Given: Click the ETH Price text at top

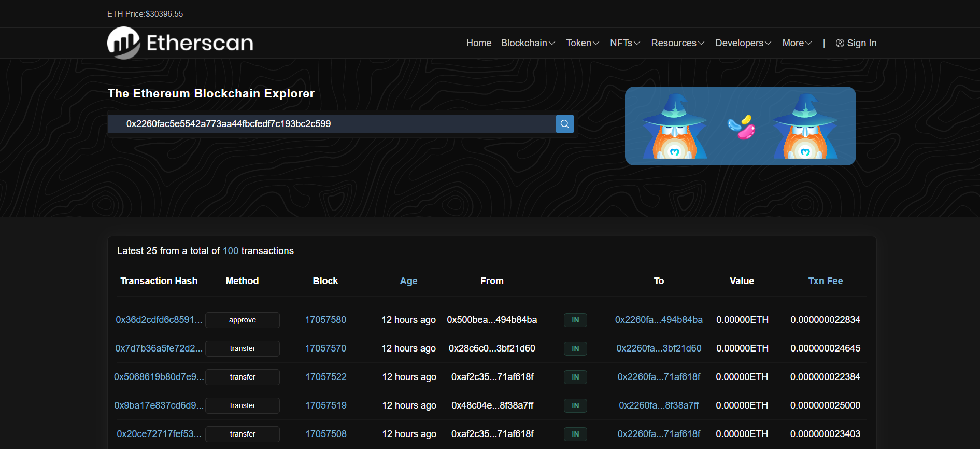Looking at the screenshot, I should [x=145, y=14].
